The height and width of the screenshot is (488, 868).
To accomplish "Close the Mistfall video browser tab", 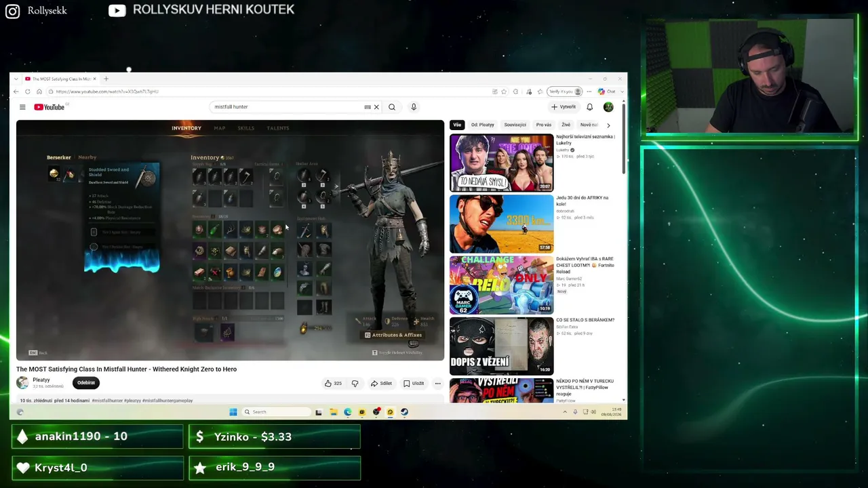I will tap(94, 79).
